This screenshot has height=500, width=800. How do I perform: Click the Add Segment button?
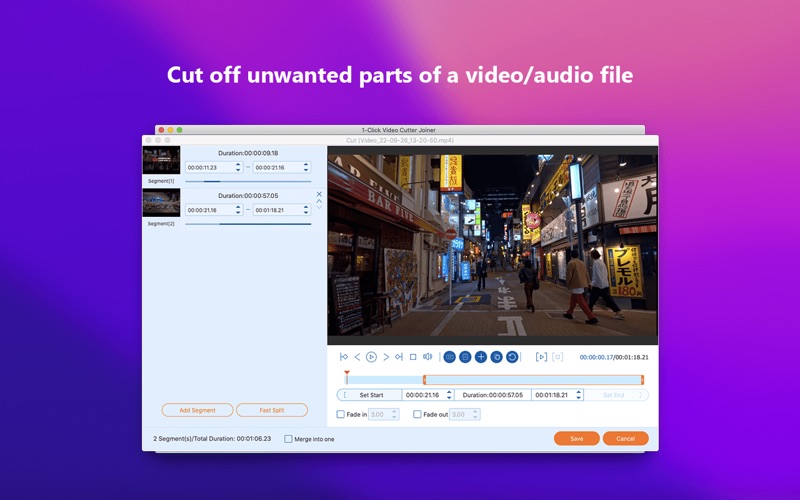coord(197,410)
